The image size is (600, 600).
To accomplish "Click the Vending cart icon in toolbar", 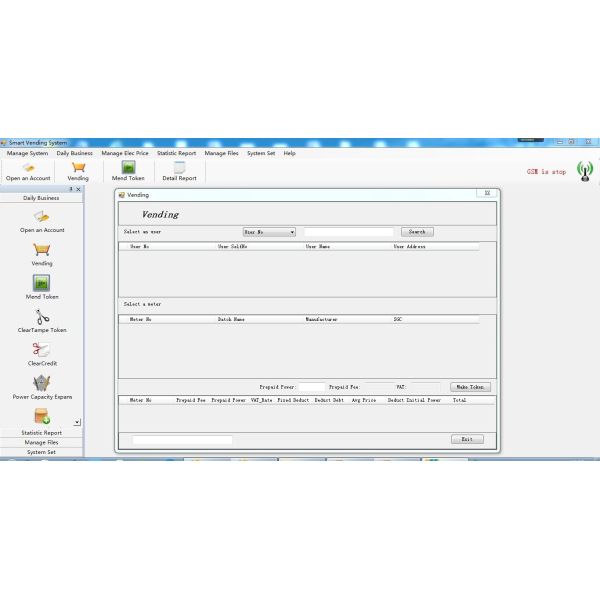I will (78, 169).
